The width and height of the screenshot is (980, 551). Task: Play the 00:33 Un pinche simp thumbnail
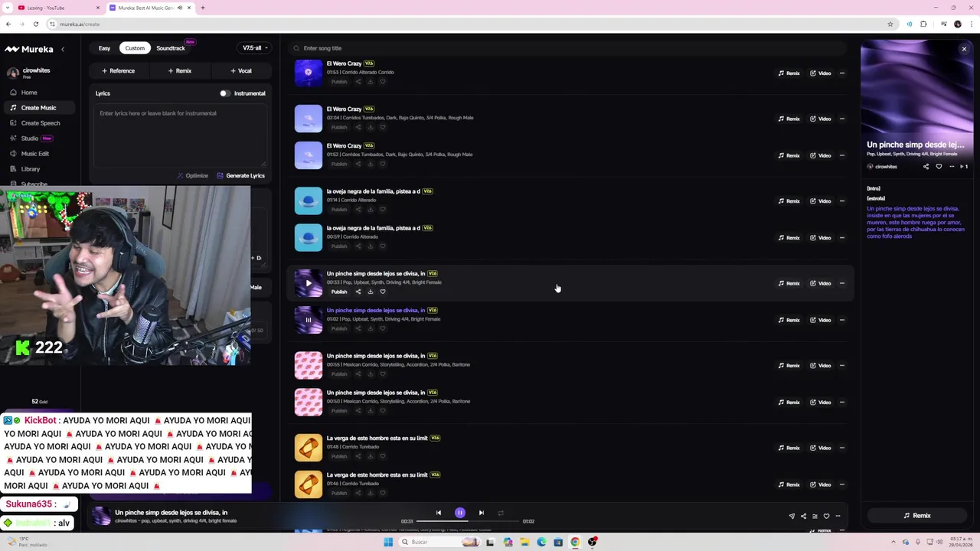(x=309, y=283)
